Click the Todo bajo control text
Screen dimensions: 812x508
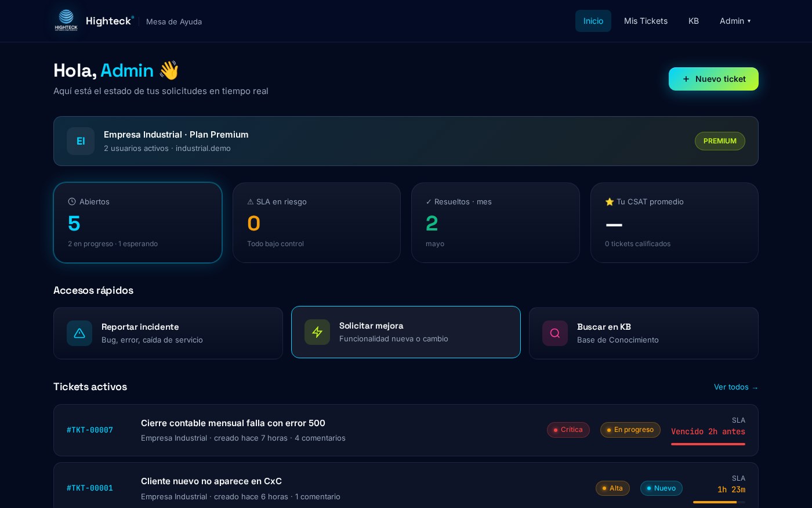[x=275, y=244]
